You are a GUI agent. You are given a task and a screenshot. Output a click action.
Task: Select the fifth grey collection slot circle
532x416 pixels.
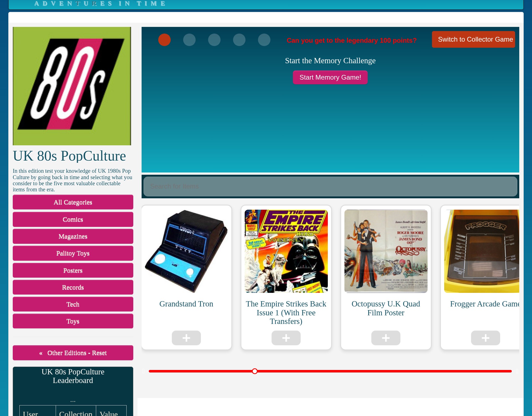tap(264, 40)
